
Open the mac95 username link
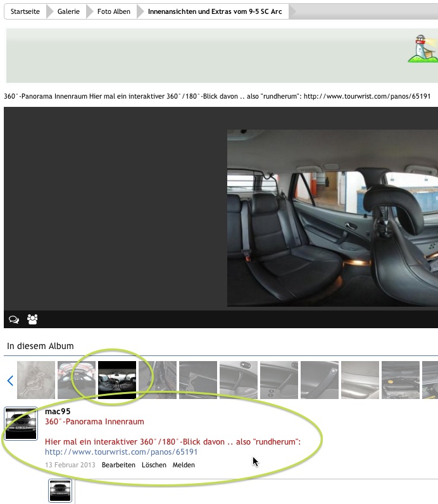coord(58,412)
